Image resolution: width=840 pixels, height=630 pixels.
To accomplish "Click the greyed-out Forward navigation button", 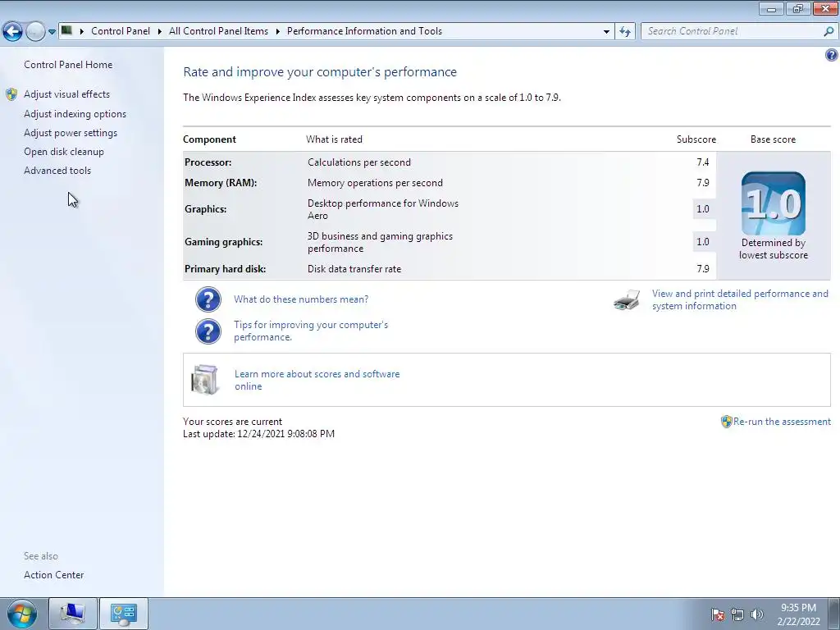I will [x=35, y=32].
